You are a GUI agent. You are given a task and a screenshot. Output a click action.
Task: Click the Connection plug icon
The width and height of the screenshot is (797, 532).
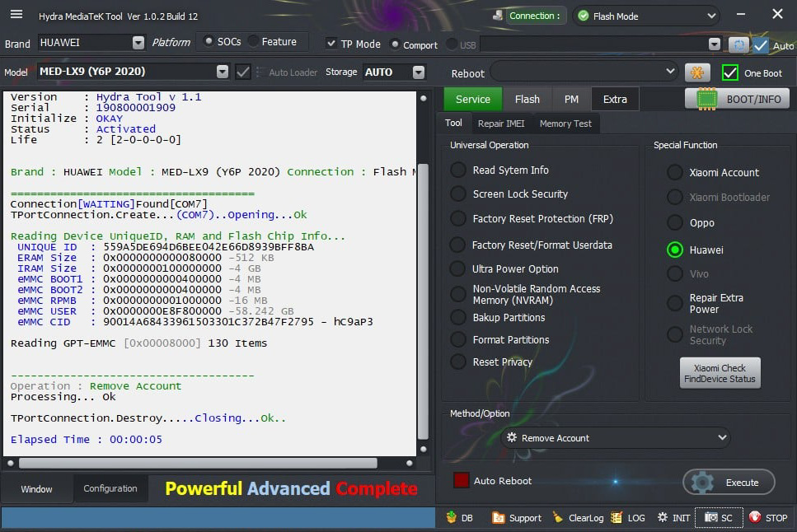coord(498,16)
